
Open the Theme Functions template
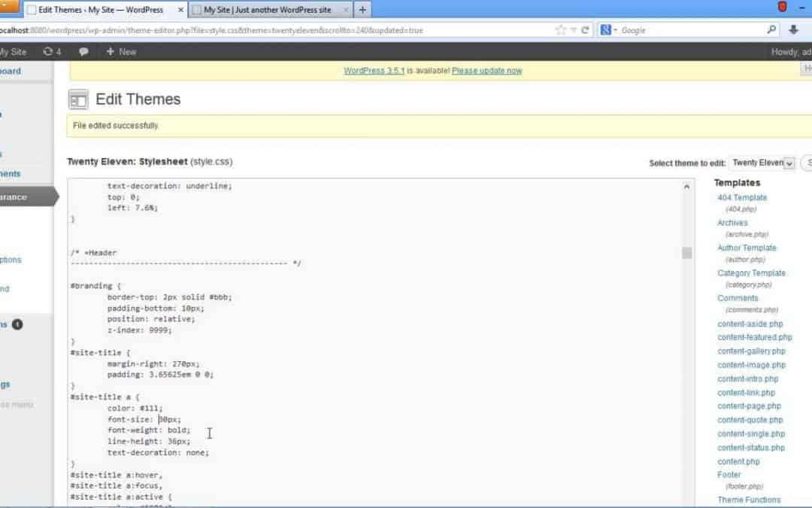point(748,500)
